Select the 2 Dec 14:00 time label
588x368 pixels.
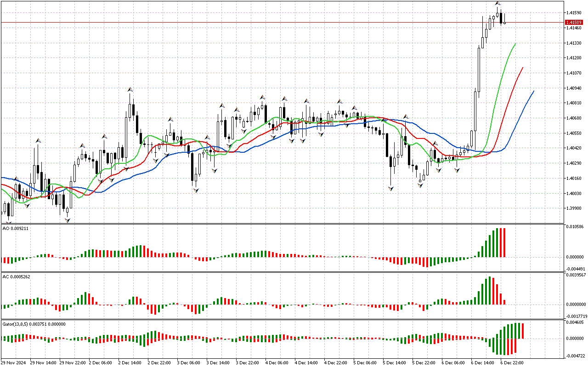pos(130,362)
